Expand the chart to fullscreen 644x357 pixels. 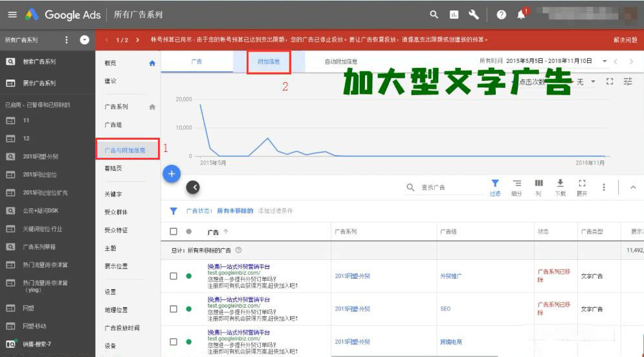click(610, 81)
